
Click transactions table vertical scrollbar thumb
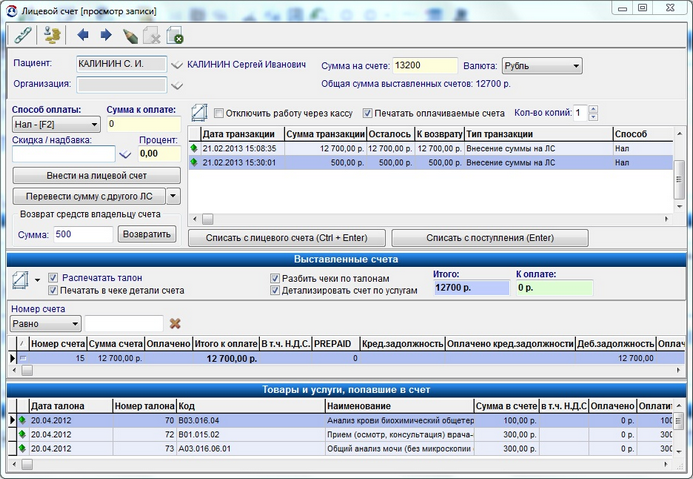(679, 180)
